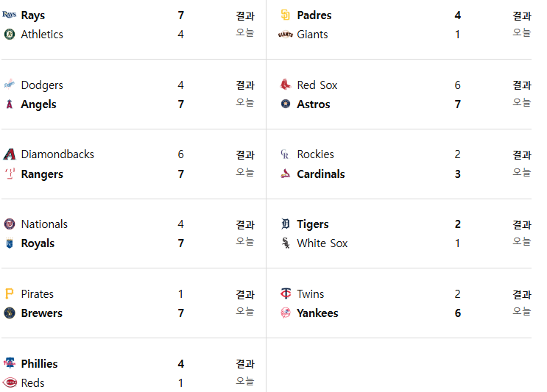Click the Athletics team logo
Screen dimensions: 547x392
pos(10,34)
